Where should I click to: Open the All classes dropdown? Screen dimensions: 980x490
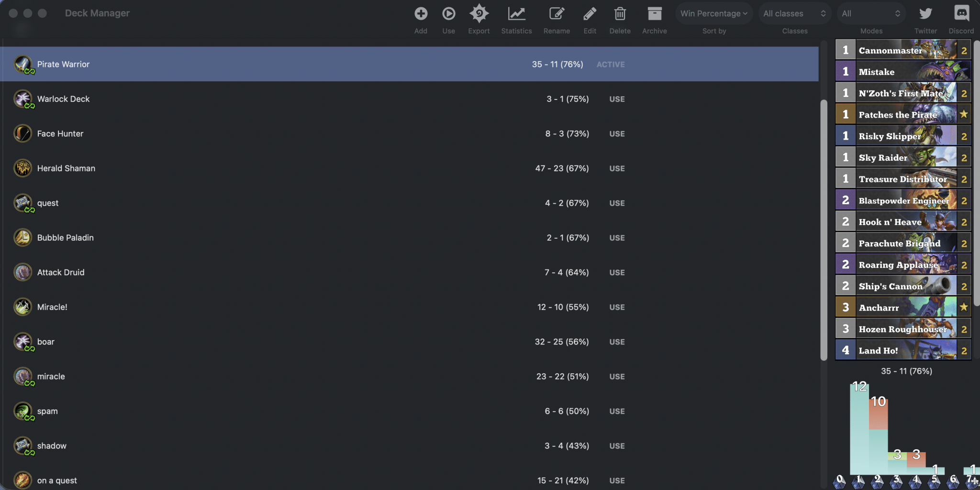pyautogui.click(x=795, y=13)
